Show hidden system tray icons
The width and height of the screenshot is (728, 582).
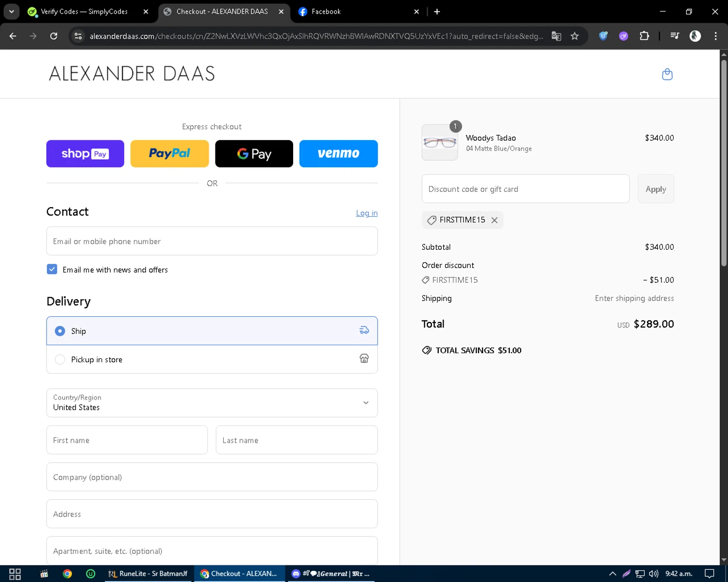[612, 574]
